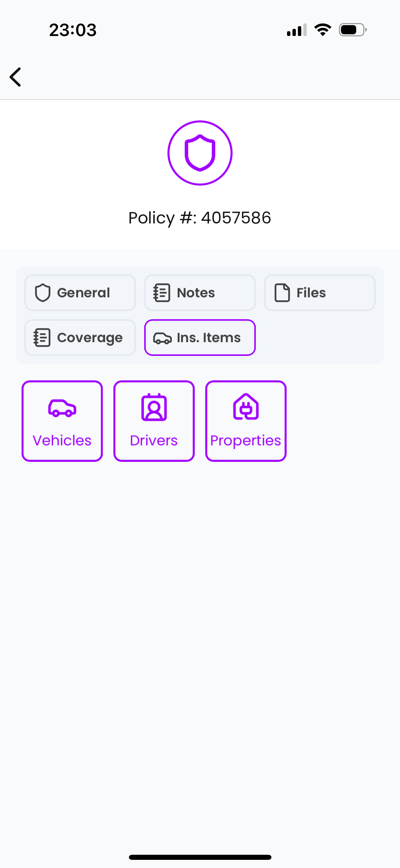400x868 pixels.
Task: Click the notebook icon beside Notes
Action: pyautogui.click(x=161, y=293)
